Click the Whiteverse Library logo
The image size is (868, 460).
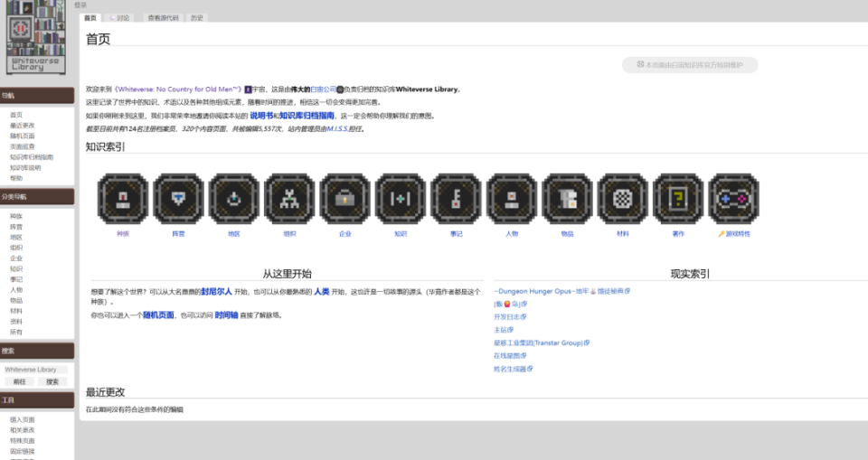(x=36, y=37)
